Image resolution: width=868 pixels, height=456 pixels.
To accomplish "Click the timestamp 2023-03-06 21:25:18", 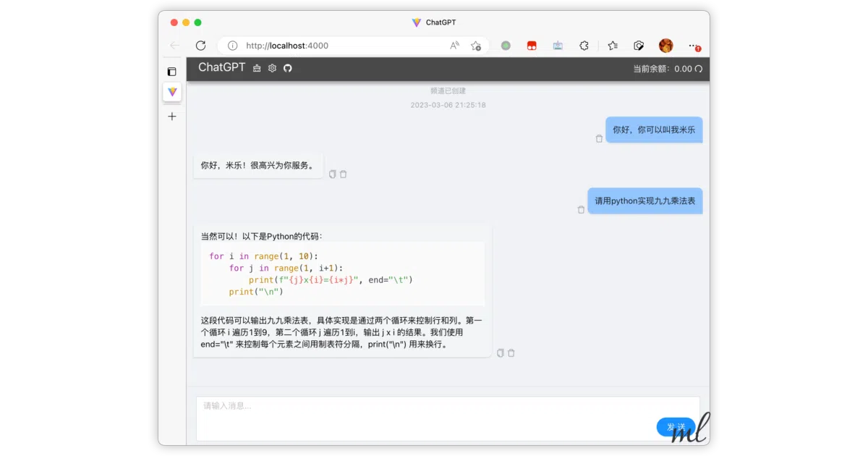I will pyautogui.click(x=448, y=105).
